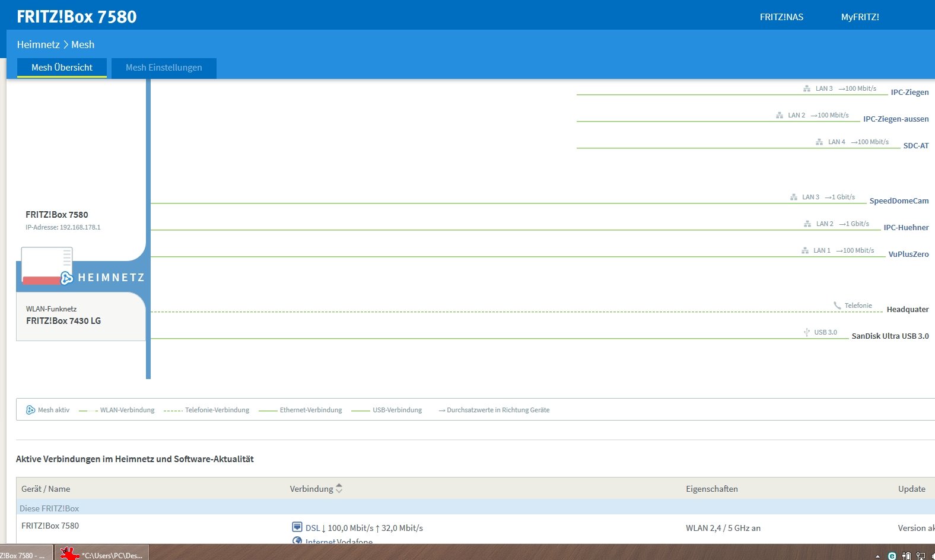Select the SanDisk Ultra USB 3.0 device

(x=890, y=336)
